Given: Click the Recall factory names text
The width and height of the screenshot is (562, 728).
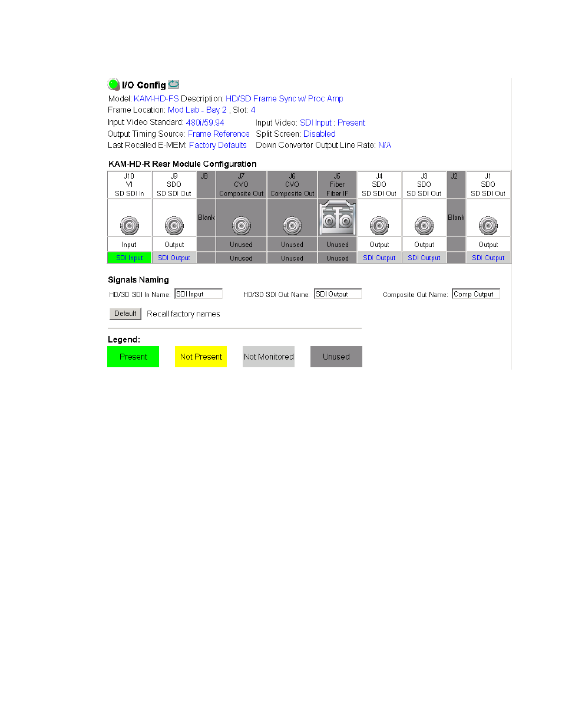Looking at the screenshot, I should pos(183,314).
